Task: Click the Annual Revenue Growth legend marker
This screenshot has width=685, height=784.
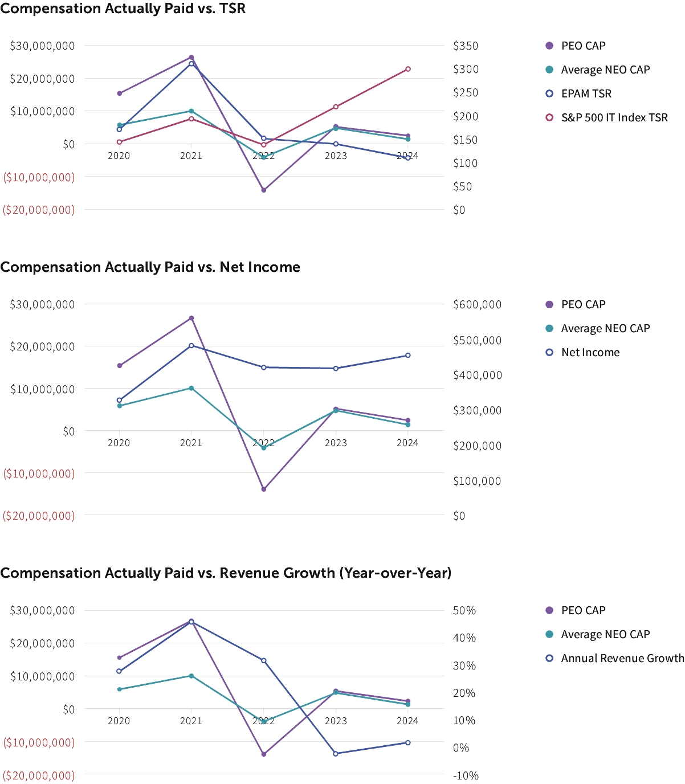Action: tap(549, 658)
